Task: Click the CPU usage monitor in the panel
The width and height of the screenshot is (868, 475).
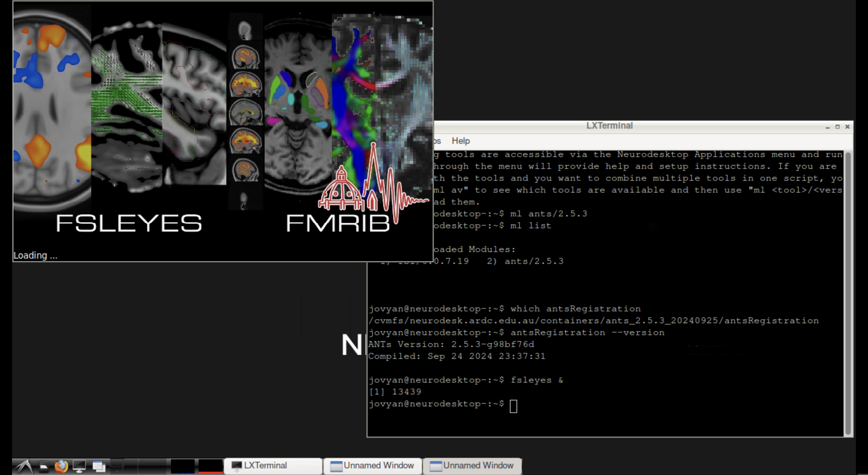Action: pyautogui.click(x=183, y=467)
